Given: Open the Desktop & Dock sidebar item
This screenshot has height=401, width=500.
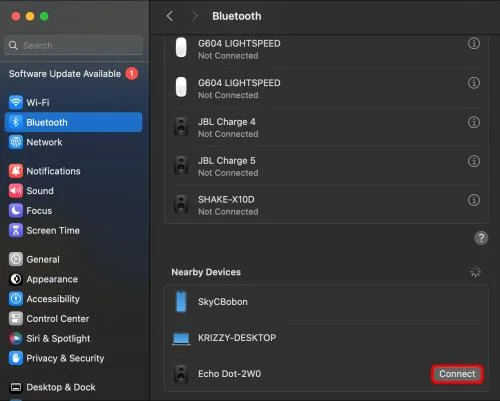Looking at the screenshot, I should pos(73,387).
